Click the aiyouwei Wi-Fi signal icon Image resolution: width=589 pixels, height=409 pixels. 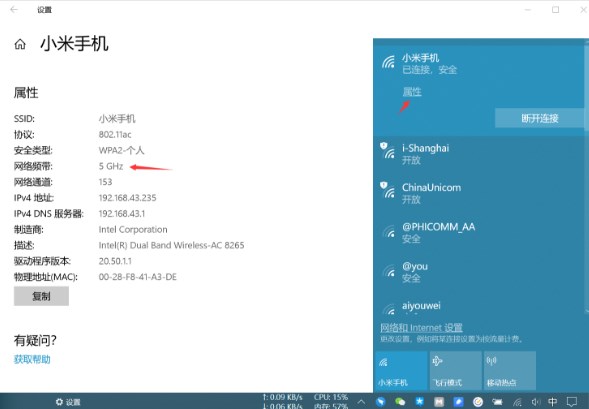(389, 309)
